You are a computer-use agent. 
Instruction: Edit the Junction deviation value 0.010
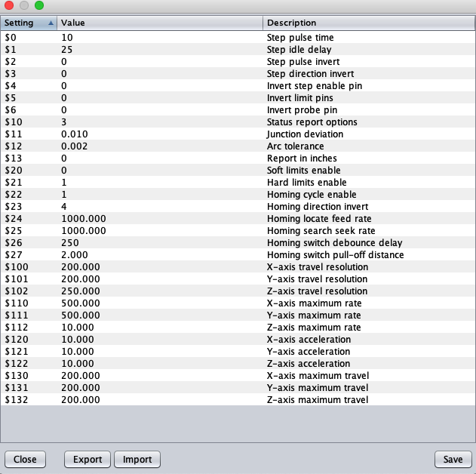coord(160,134)
